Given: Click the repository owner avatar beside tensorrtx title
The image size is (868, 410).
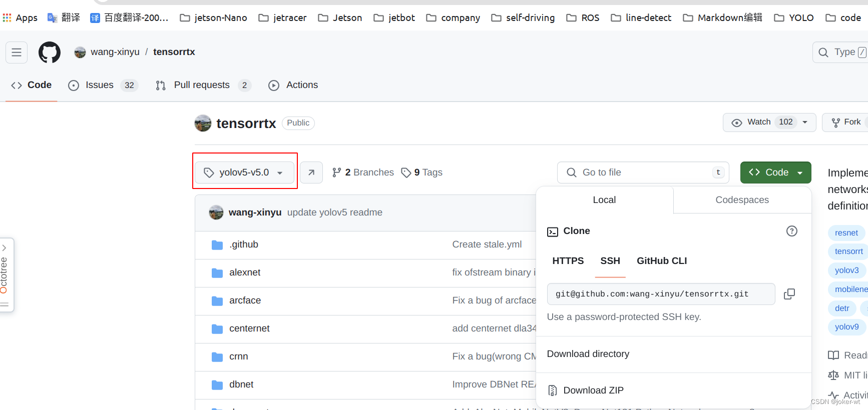Looking at the screenshot, I should 203,123.
